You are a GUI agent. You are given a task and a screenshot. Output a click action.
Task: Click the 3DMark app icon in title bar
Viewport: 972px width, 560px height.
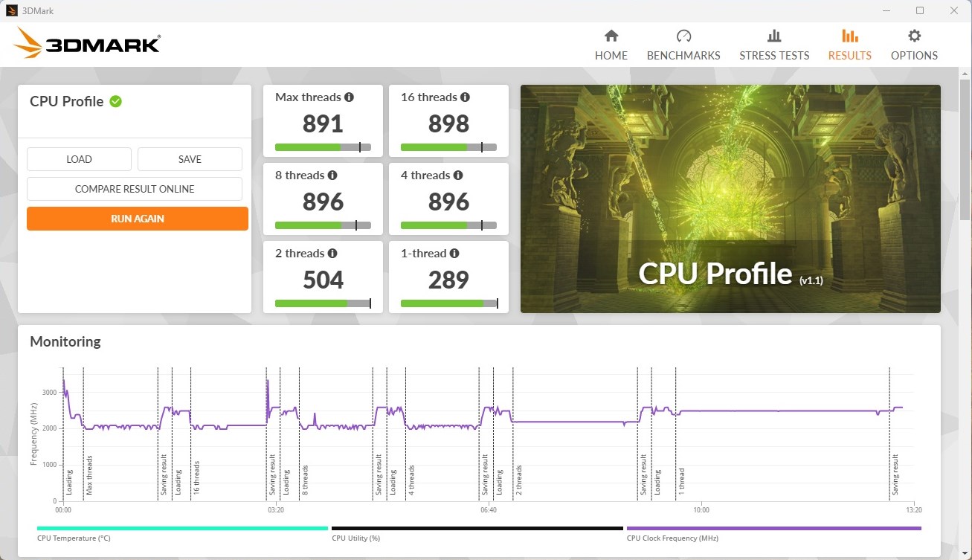(x=12, y=11)
